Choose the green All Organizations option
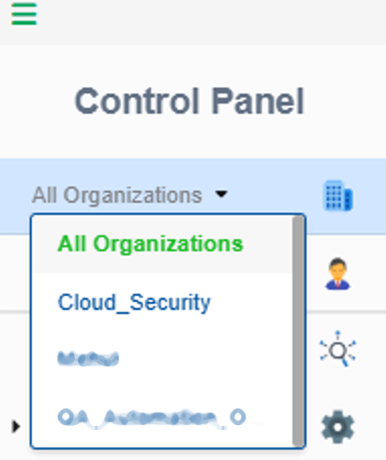This screenshot has height=460, width=386. pyautogui.click(x=151, y=244)
